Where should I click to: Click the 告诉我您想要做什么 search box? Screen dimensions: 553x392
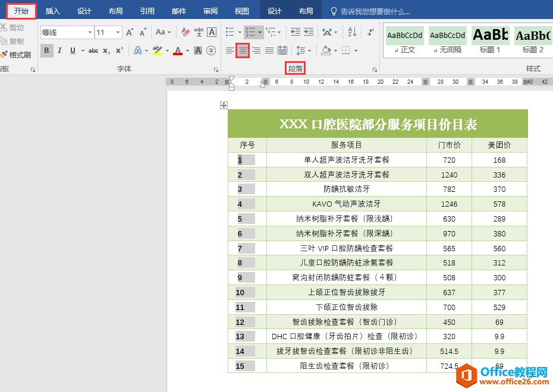point(370,12)
